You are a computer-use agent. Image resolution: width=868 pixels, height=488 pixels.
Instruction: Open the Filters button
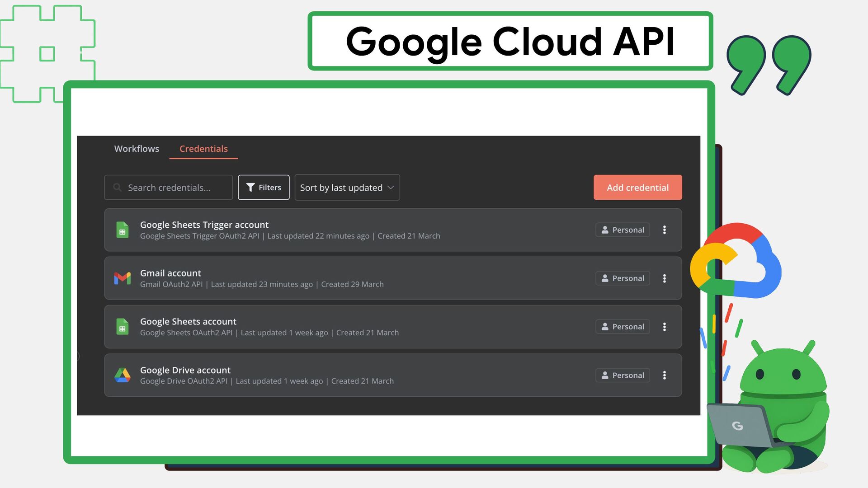(x=264, y=188)
